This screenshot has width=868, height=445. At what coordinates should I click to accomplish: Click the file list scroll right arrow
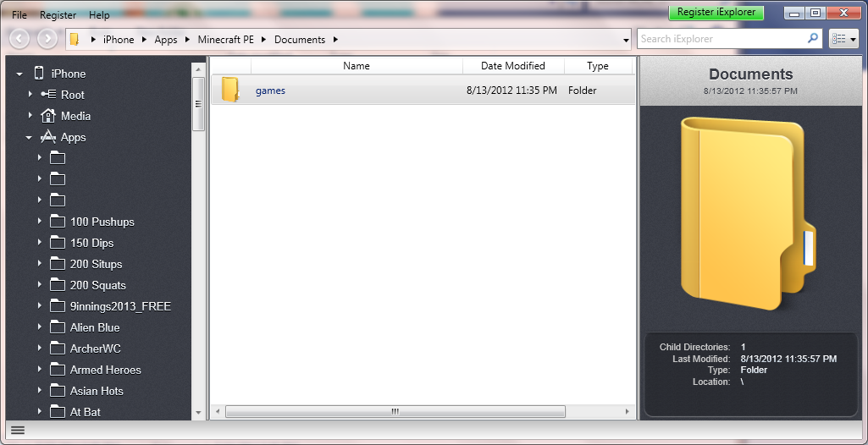pyautogui.click(x=627, y=412)
